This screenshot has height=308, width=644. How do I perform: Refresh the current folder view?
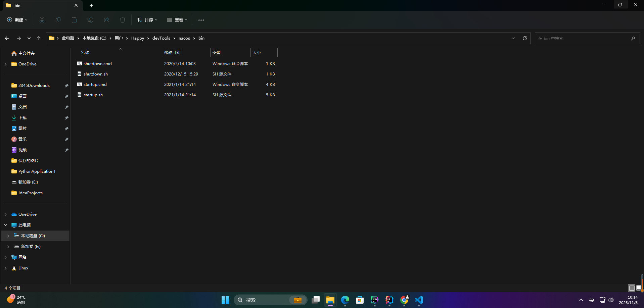click(x=525, y=38)
